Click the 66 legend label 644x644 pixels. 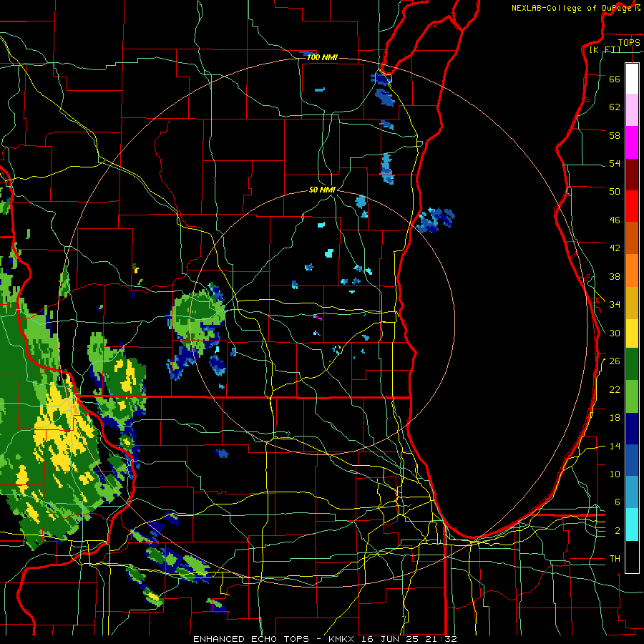(x=615, y=79)
